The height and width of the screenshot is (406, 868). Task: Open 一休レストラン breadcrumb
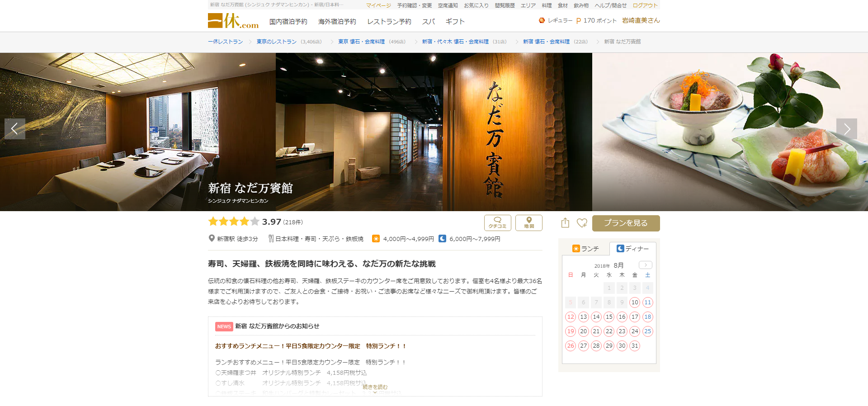[225, 42]
